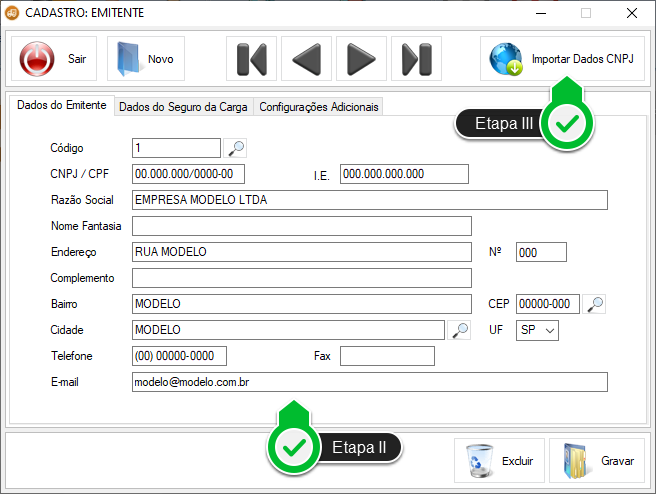656x494 pixels.
Task: Switch to Dados do Seguro da Carga tab
Action: pyautogui.click(x=183, y=107)
